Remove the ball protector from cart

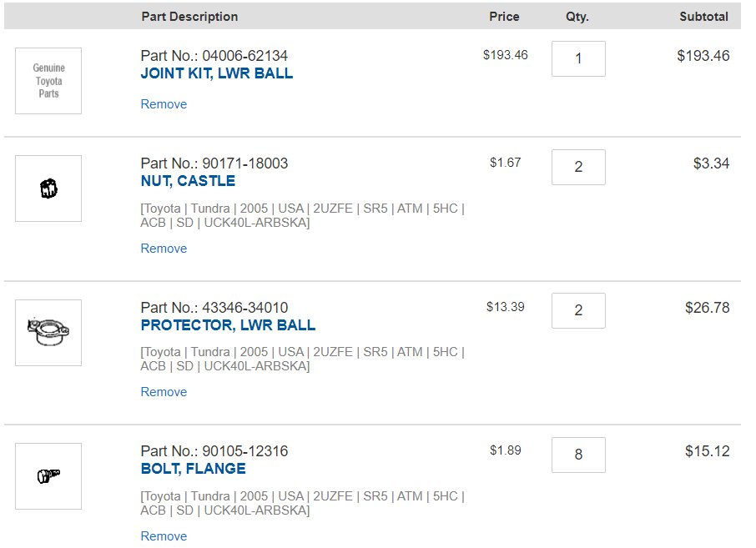pyautogui.click(x=164, y=392)
